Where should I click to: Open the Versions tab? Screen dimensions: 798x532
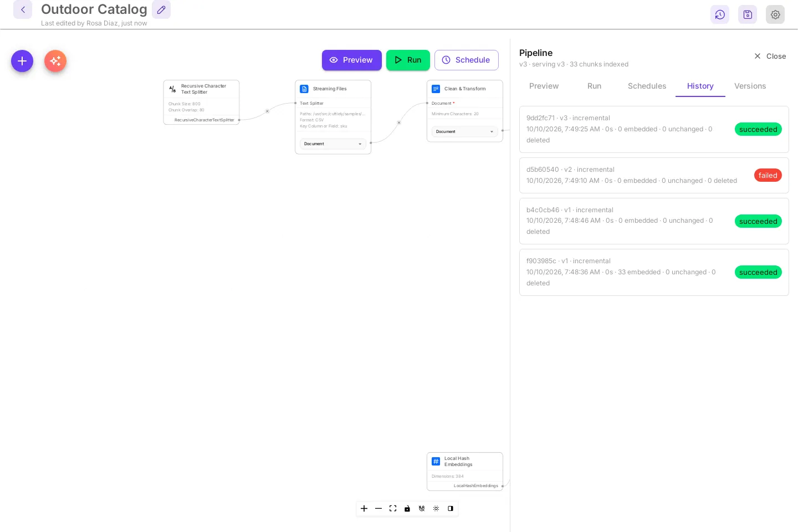coord(750,86)
